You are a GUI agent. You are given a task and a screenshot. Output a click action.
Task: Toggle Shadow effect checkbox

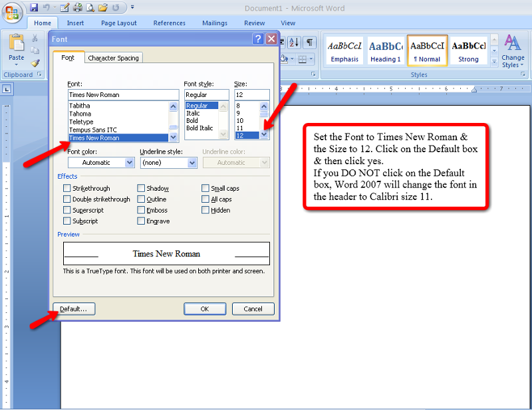(141, 188)
